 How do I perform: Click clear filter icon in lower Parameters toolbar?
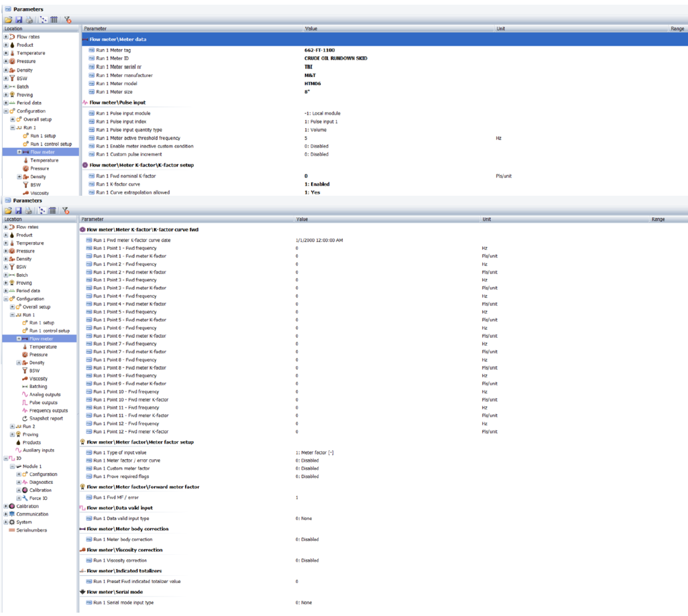[x=66, y=210]
